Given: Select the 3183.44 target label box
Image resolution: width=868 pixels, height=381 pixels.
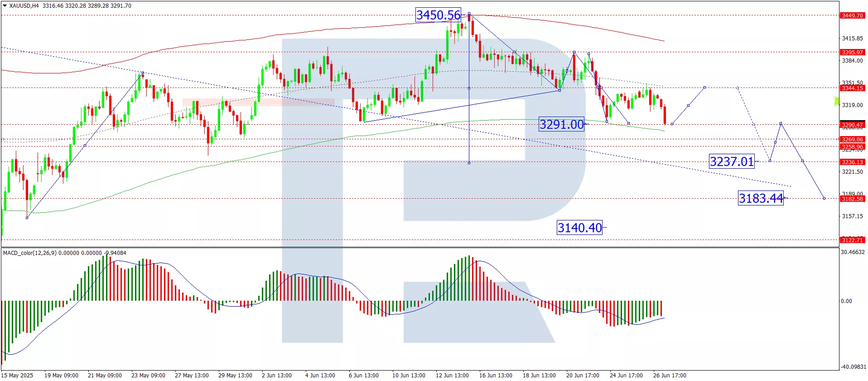Looking at the screenshot, I should pyautogui.click(x=761, y=198).
